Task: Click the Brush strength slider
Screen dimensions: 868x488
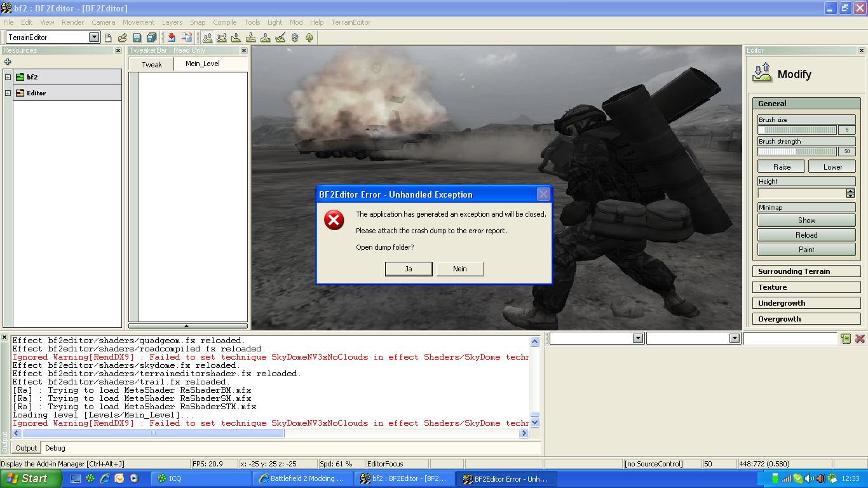Action: [x=797, y=151]
